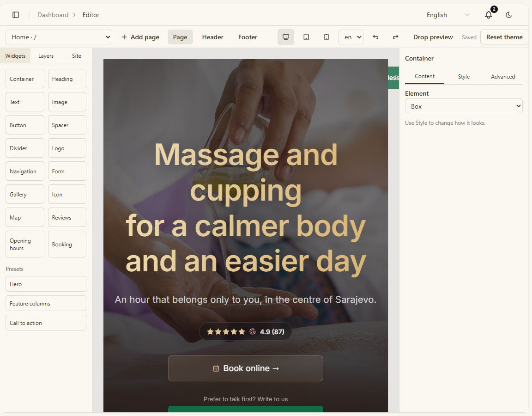Click 'Prefer to talk first? Write to us'
The width and height of the screenshot is (532, 416).
pyautogui.click(x=246, y=399)
